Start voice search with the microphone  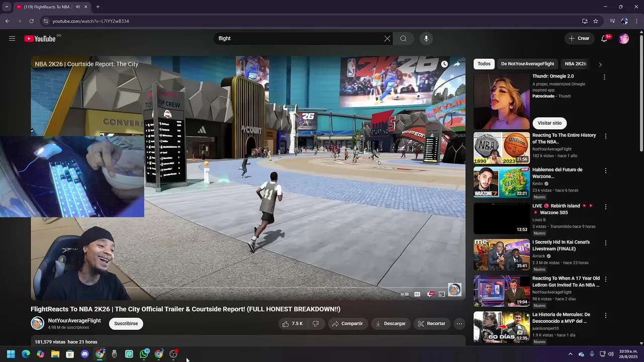click(426, 39)
